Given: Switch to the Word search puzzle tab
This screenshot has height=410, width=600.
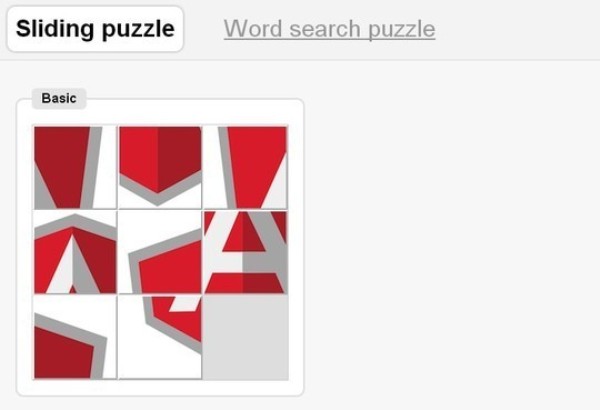Looking at the screenshot, I should tap(329, 29).
